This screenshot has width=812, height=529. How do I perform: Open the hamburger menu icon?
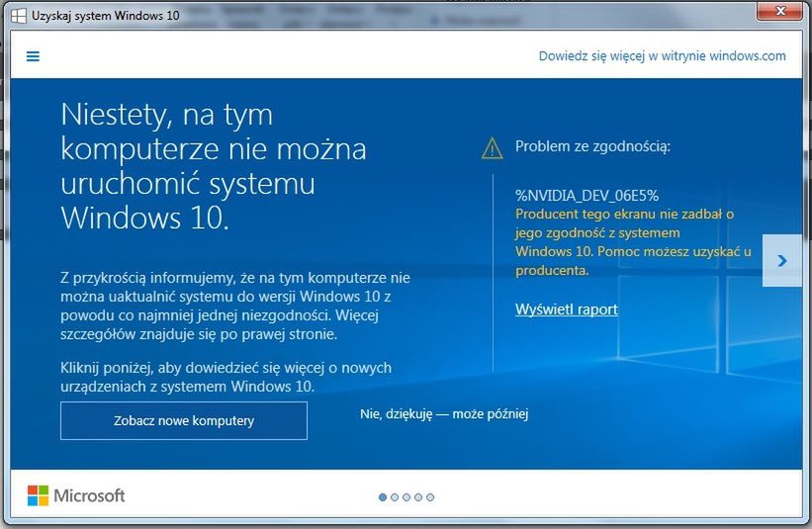coord(33,56)
